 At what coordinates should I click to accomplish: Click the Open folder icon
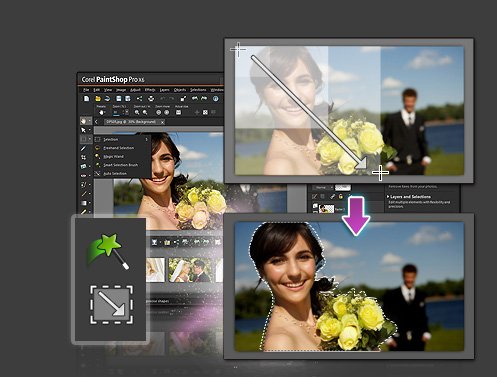[x=98, y=99]
